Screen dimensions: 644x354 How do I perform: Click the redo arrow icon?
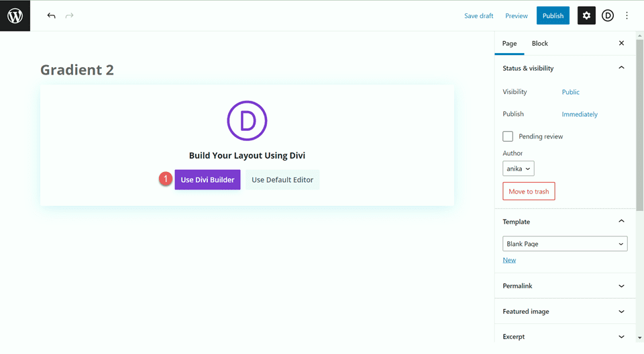point(70,15)
